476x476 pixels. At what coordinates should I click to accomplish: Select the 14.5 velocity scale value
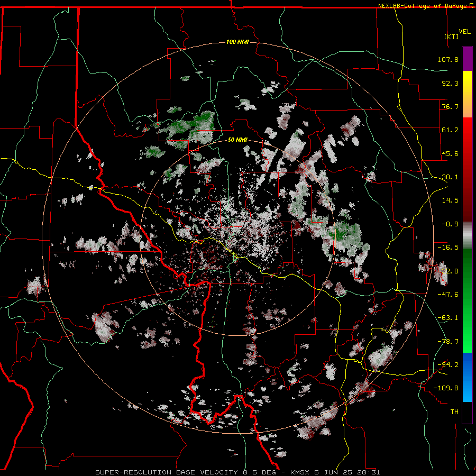(x=450, y=200)
